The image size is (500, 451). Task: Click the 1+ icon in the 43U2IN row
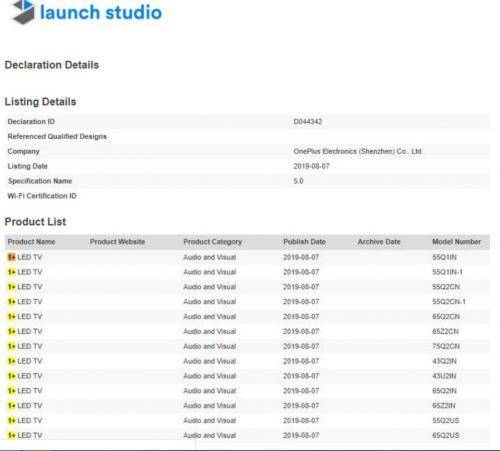(12, 376)
